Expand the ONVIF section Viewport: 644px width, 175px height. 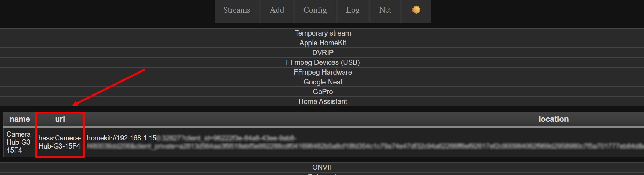(322, 167)
